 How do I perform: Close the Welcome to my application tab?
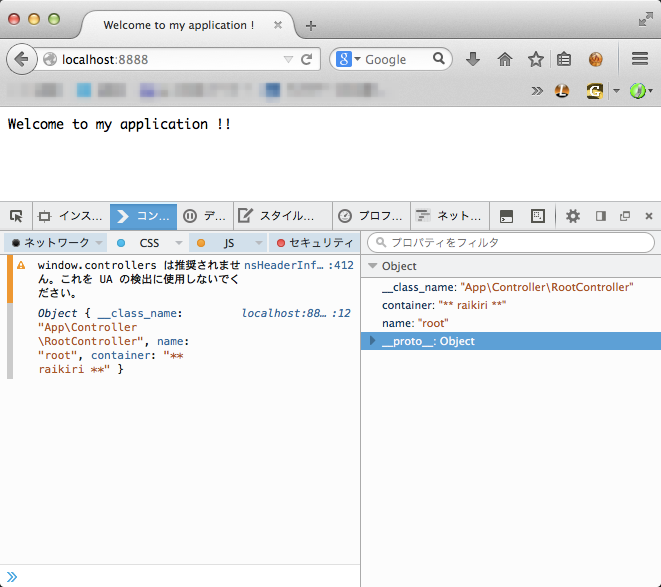pos(278,25)
